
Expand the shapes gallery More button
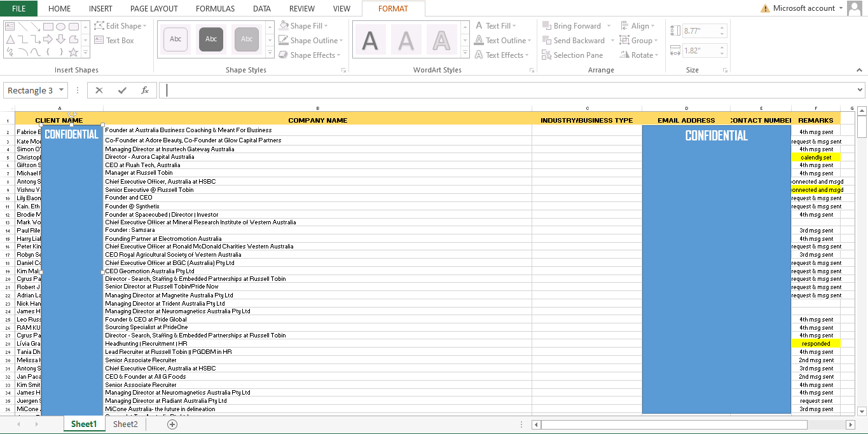[x=85, y=52]
